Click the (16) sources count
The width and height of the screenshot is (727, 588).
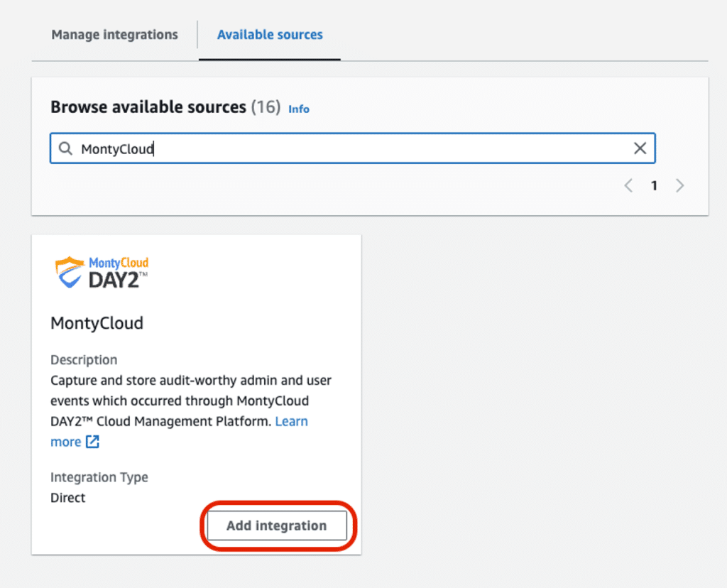pos(266,107)
